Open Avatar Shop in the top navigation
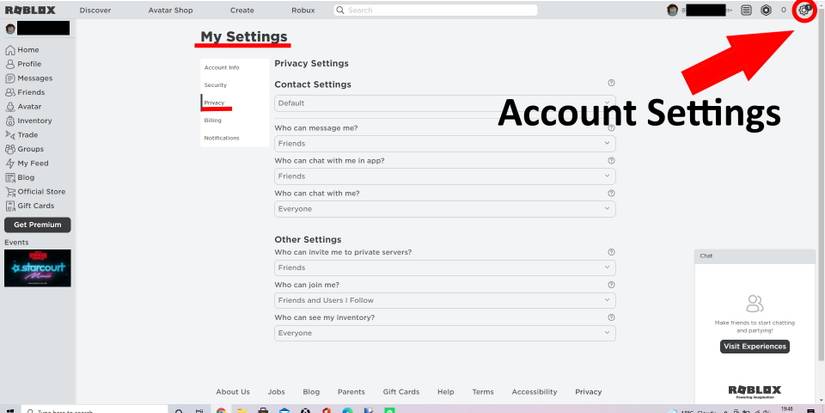Image resolution: width=825 pixels, height=413 pixels. pos(170,10)
